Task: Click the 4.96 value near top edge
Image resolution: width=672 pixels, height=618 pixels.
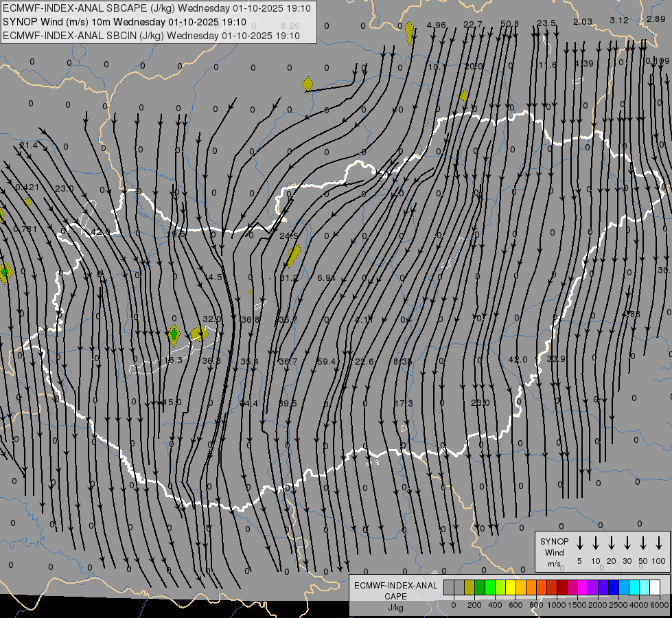Action: tap(437, 25)
